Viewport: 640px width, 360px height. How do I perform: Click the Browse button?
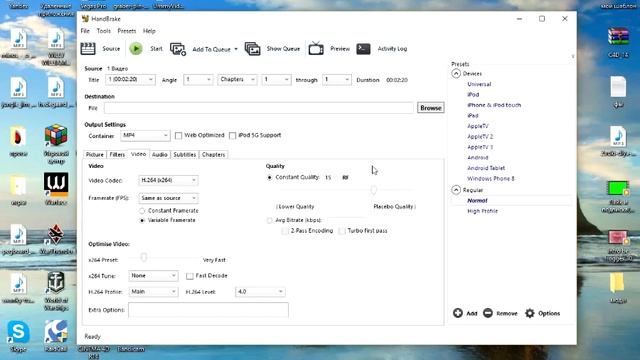click(431, 108)
